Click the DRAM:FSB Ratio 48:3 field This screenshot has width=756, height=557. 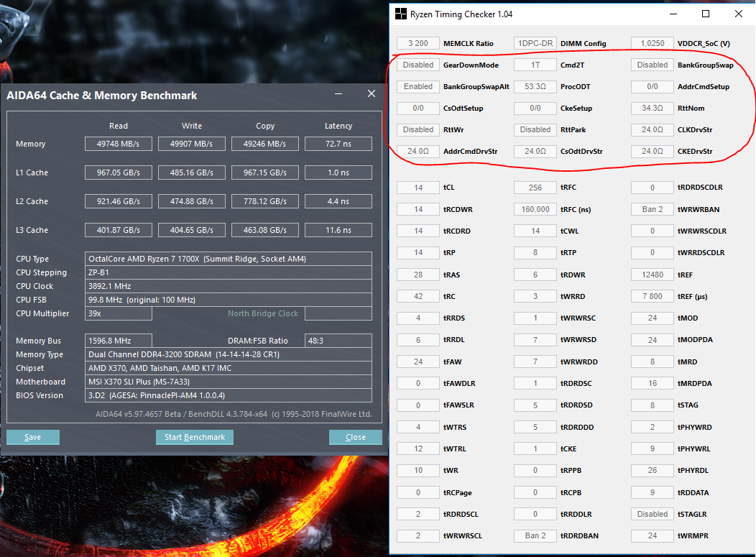click(338, 341)
